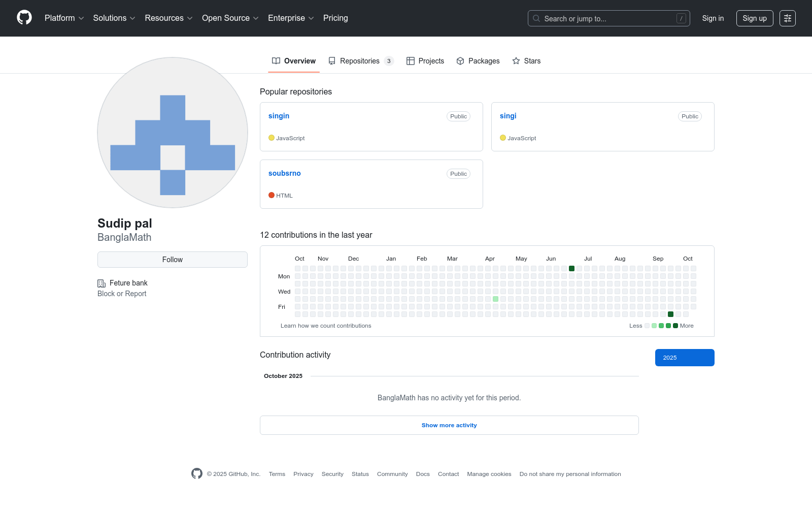
Task: Click the search magnifier icon
Action: [536, 18]
